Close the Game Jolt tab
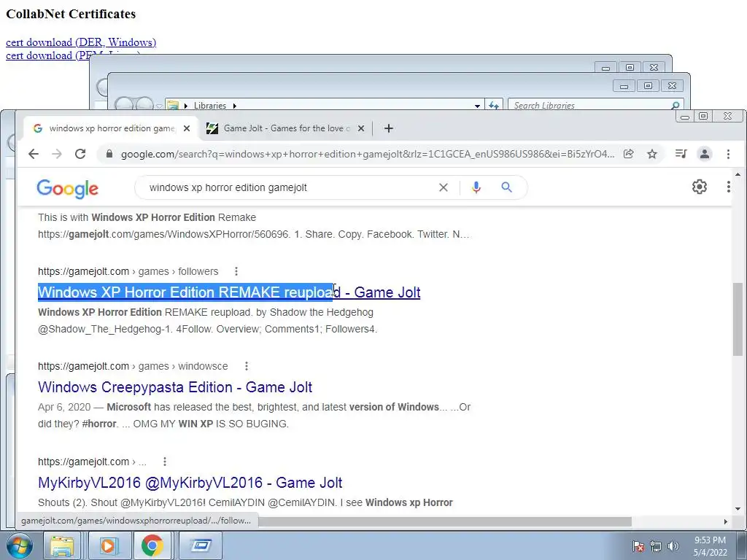Image resolution: width=747 pixels, height=560 pixels. click(361, 128)
